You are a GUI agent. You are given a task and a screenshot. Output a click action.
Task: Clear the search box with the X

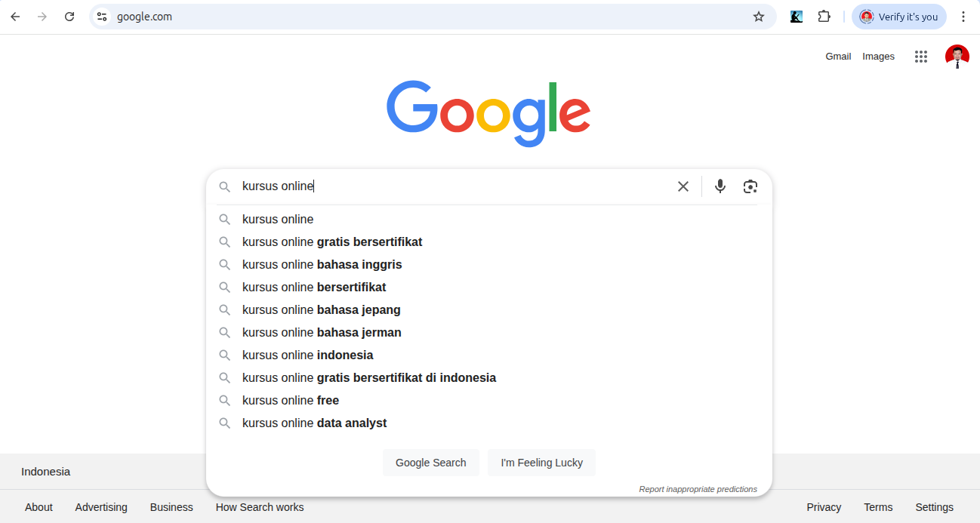(x=683, y=186)
